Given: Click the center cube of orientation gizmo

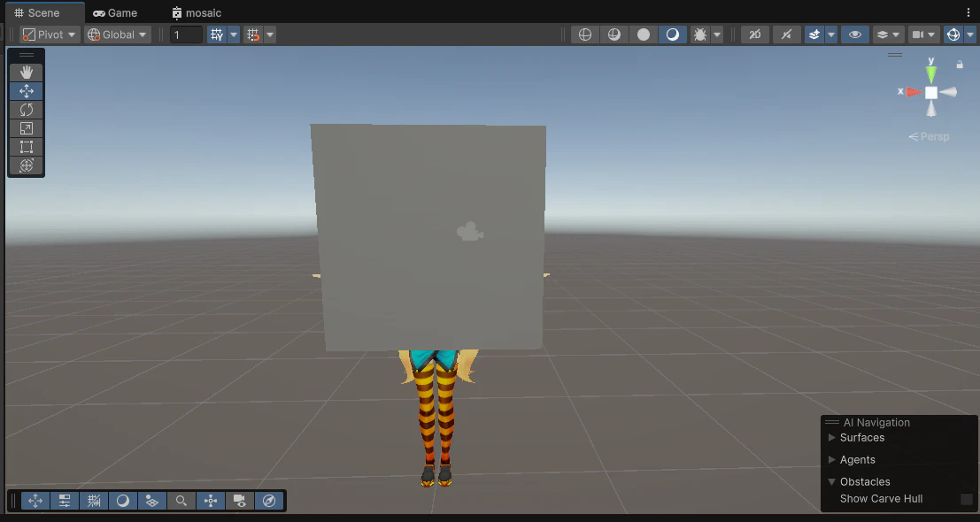Looking at the screenshot, I should [x=931, y=92].
